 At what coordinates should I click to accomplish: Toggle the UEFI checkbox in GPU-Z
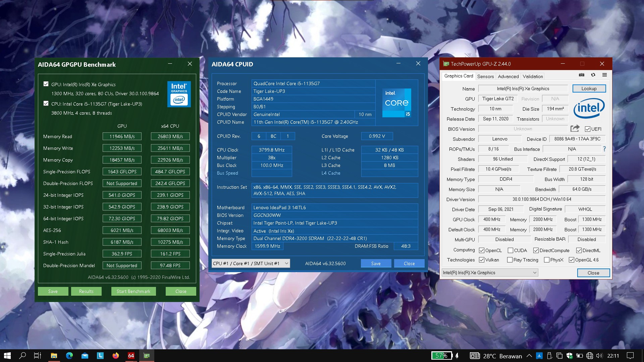pos(587,129)
